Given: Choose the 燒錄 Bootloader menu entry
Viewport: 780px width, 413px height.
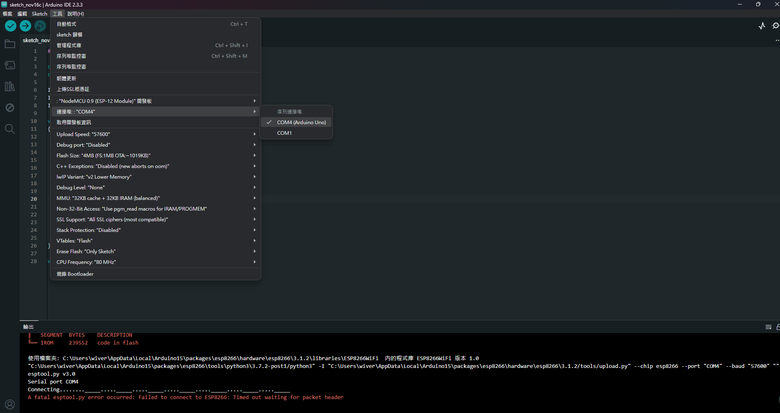Looking at the screenshot, I should coord(156,274).
